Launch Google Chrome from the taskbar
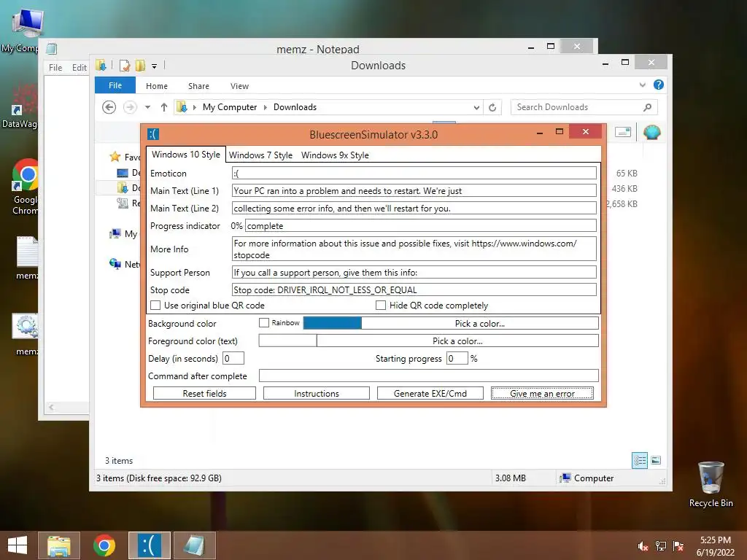 [104, 545]
